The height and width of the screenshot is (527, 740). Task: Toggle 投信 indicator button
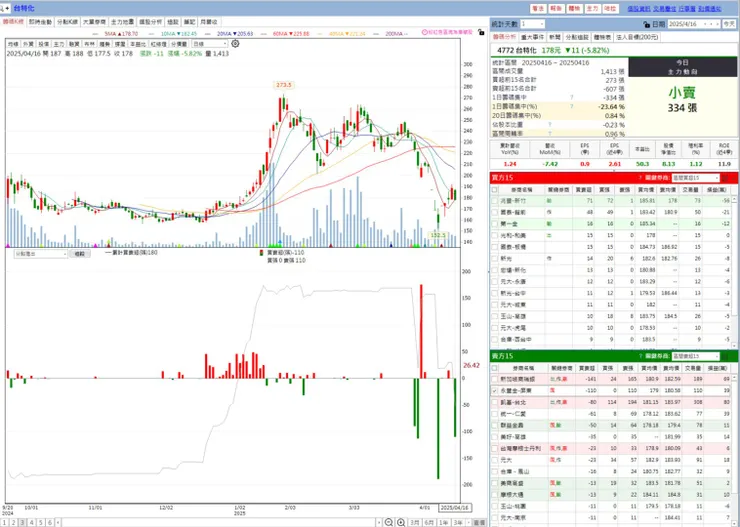pos(43,44)
